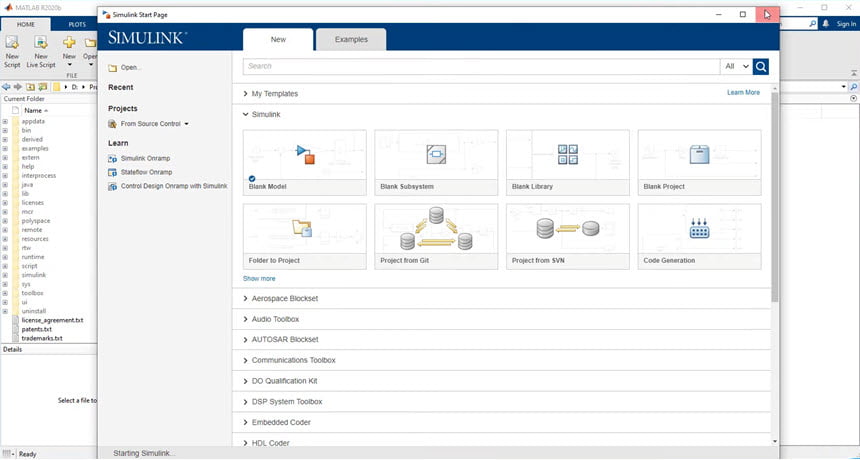Click the search magnifier button
The image size is (860, 460).
point(761,66)
